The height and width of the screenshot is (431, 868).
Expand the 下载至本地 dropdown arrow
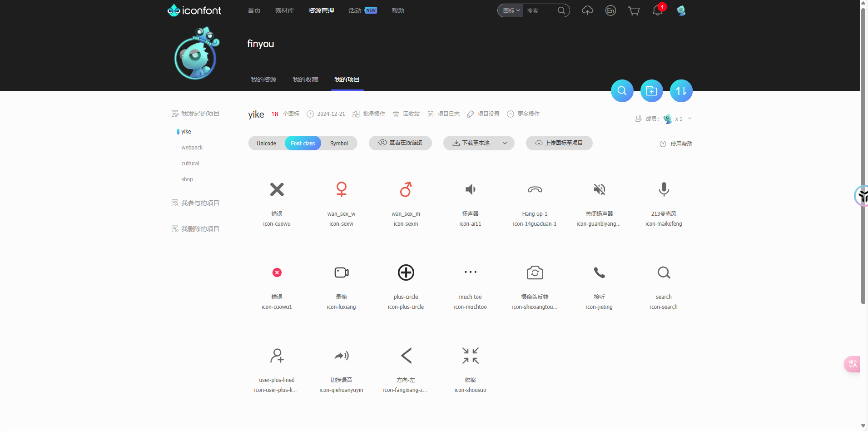[505, 143]
